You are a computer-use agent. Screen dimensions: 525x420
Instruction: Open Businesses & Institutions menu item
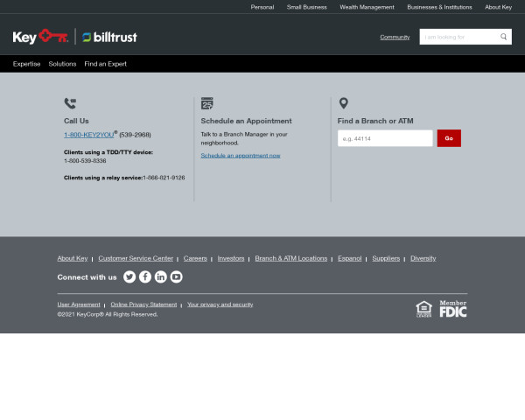[x=439, y=7]
